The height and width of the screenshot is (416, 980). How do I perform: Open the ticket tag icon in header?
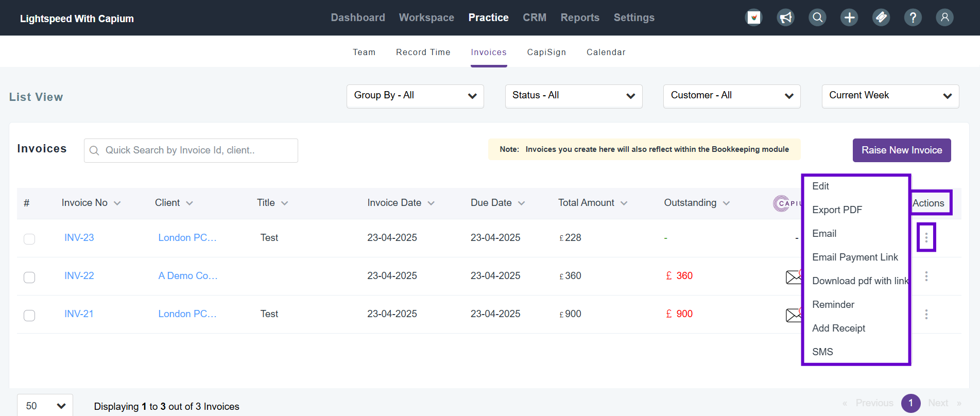pos(881,18)
